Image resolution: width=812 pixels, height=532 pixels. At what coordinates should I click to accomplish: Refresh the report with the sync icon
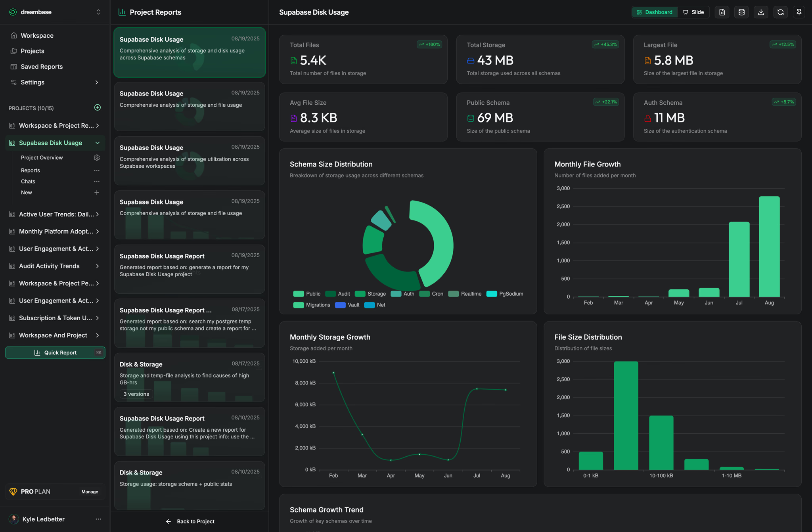point(780,12)
